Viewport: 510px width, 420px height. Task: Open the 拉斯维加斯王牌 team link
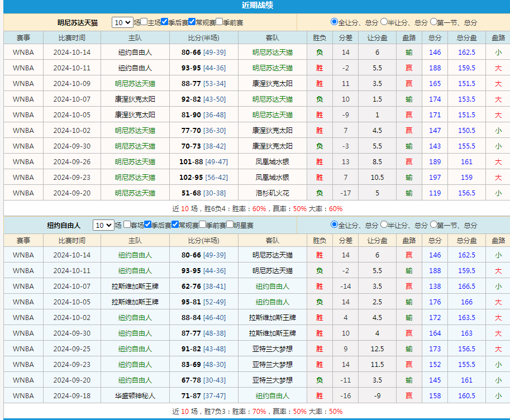pos(134,287)
